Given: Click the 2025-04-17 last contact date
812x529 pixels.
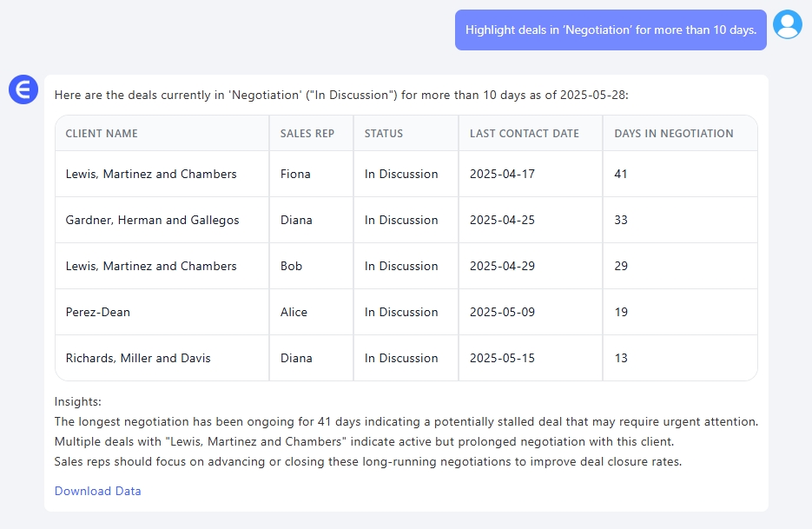Looking at the screenshot, I should tap(502, 174).
